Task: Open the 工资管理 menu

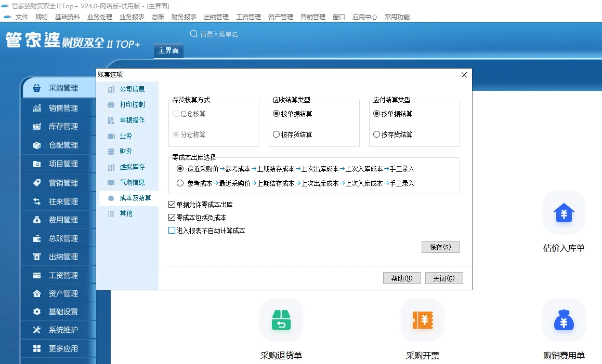Action: click(x=248, y=17)
